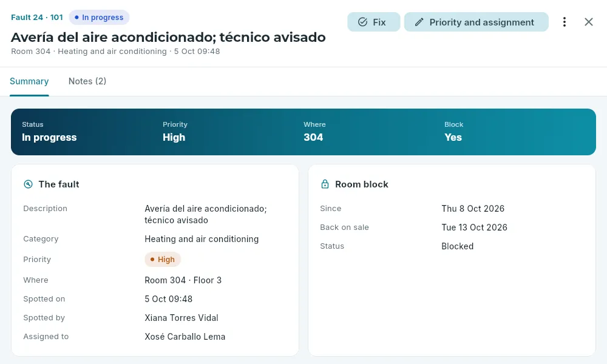Open Priority and assignment editor
The height and width of the screenshot is (364, 607).
(476, 22)
